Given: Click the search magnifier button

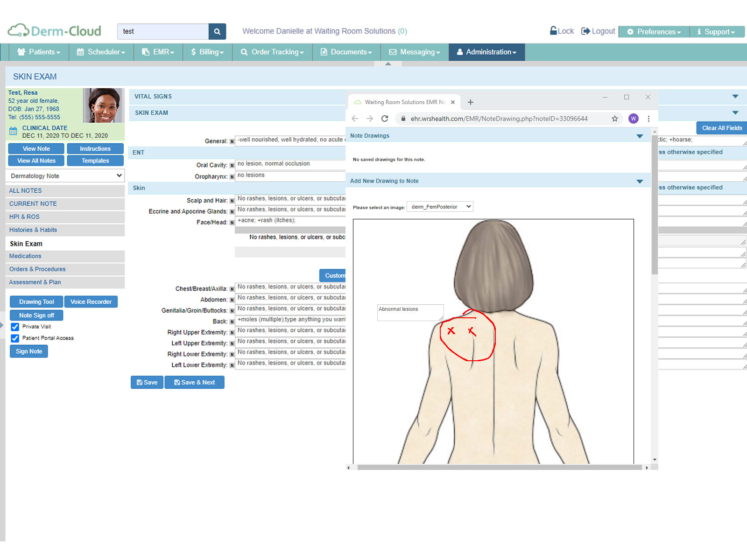Looking at the screenshot, I should [217, 31].
